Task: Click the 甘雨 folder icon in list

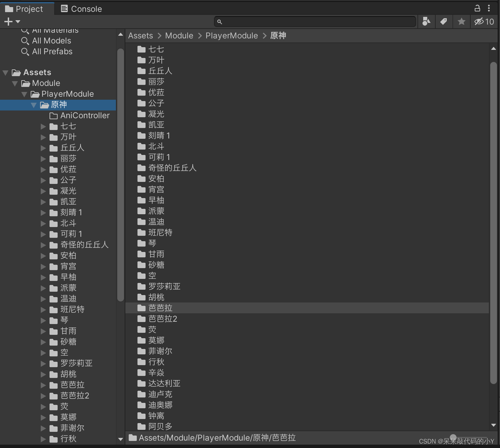Action: click(142, 254)
